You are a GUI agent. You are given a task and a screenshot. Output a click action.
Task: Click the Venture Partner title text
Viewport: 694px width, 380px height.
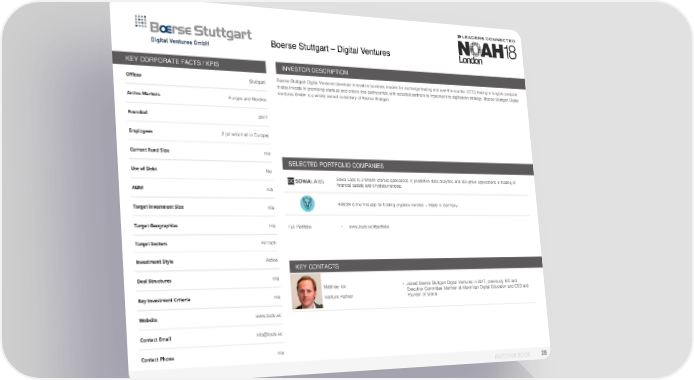coord(339,296)
